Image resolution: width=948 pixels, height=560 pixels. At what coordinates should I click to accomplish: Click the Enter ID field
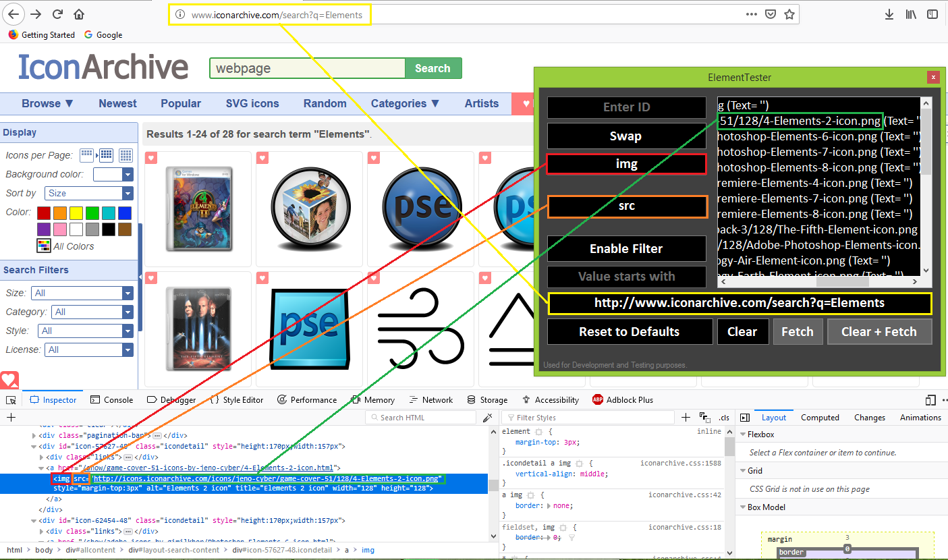pos(626,107)
